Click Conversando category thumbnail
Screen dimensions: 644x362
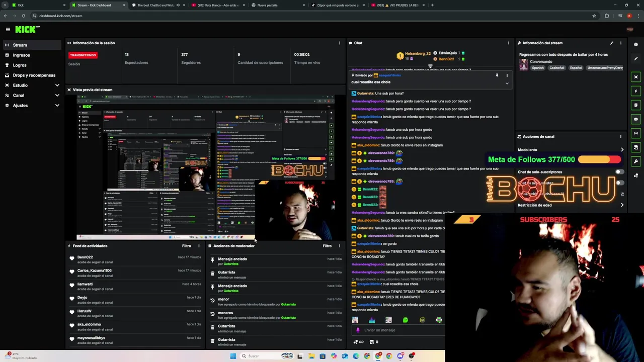(x=524, y=64)
